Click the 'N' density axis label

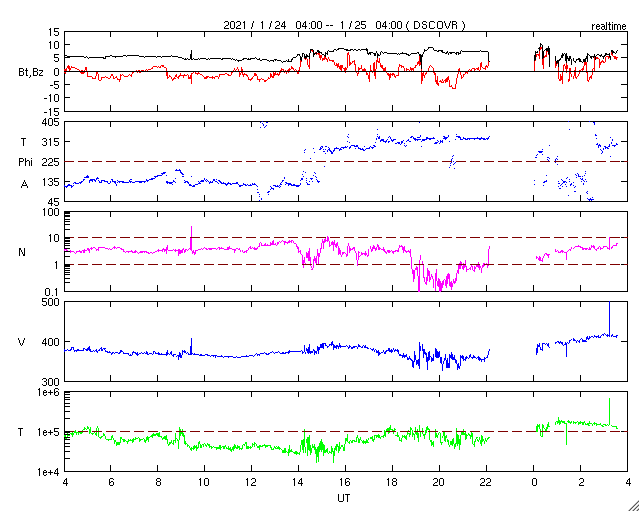point(22,252)
